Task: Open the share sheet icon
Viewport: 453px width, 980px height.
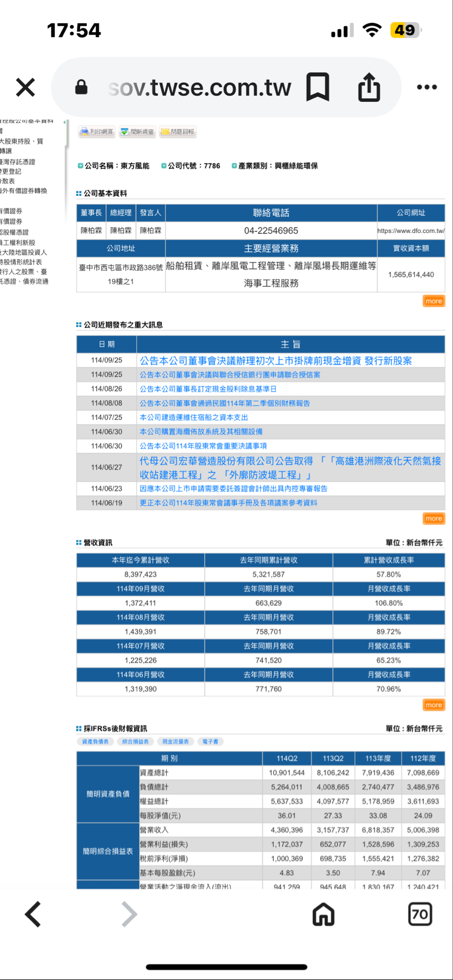Action: [x=369, y=87]
